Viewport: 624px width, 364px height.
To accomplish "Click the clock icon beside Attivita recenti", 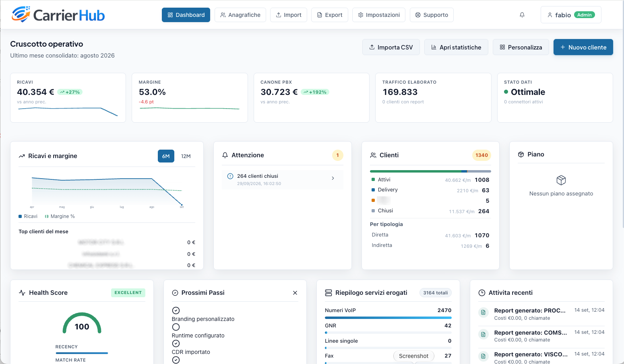I will (482, 293).
